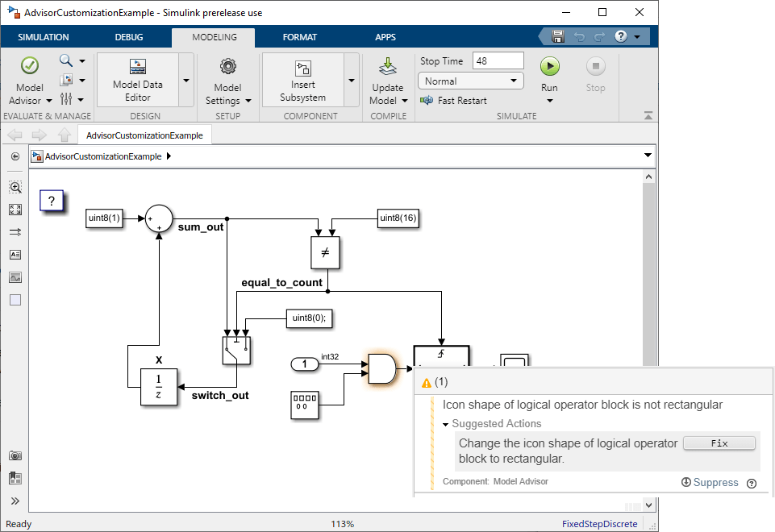Open the Run button dropdown arrow

click(550, 101)
